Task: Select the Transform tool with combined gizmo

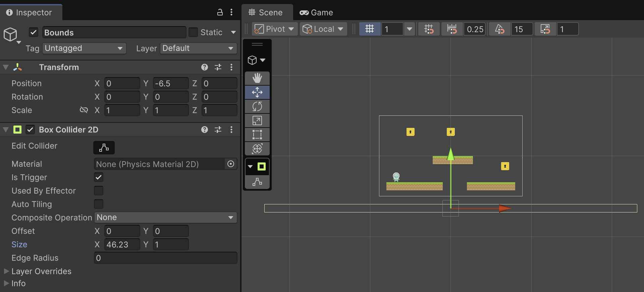Action: click(257, 149)
